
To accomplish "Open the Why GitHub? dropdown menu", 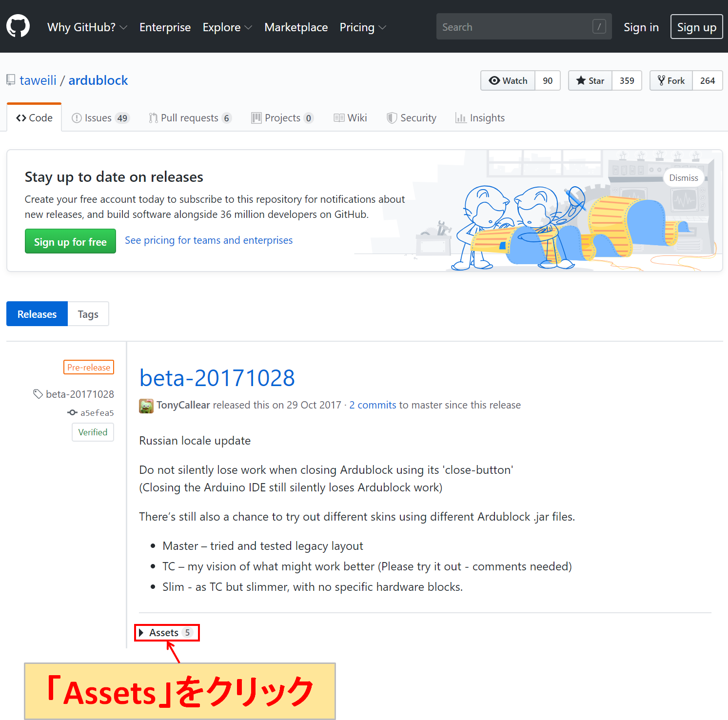I will (87, 27).
